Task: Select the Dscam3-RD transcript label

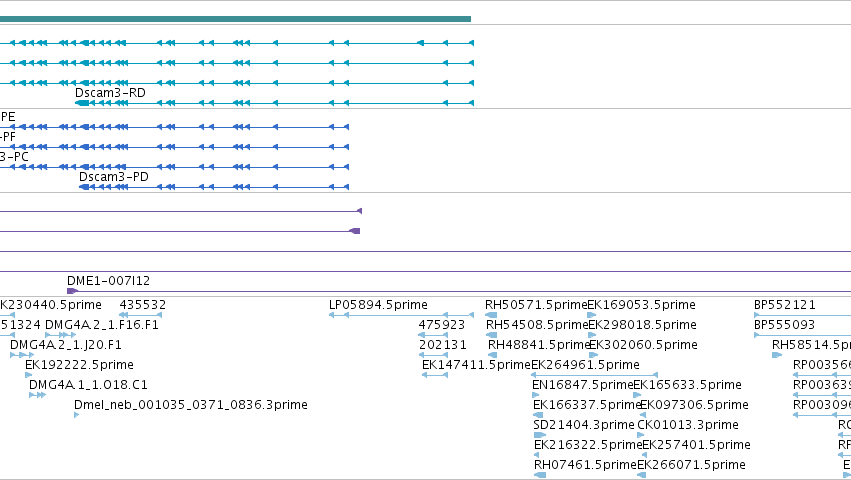Action: click(x=110, y=93)
